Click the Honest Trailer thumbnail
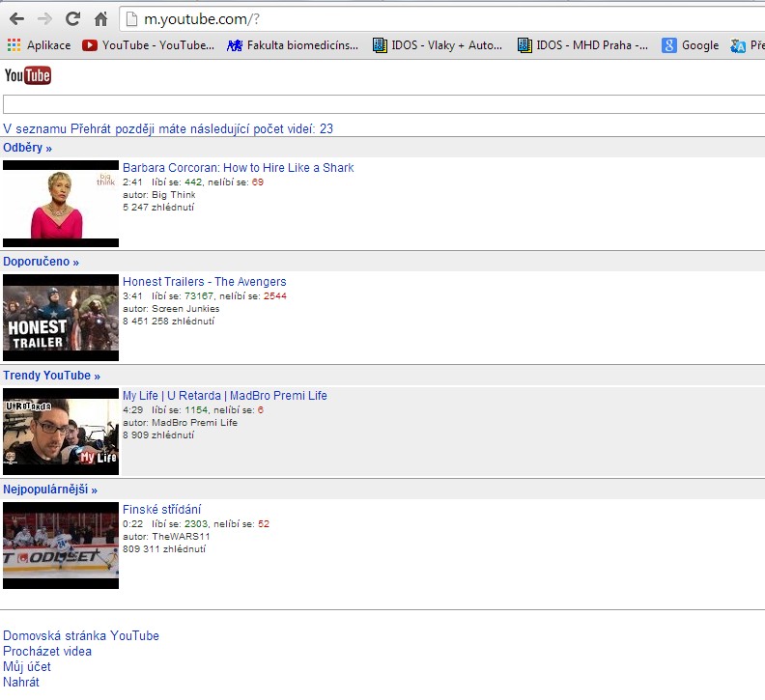 tap(61, 318)
